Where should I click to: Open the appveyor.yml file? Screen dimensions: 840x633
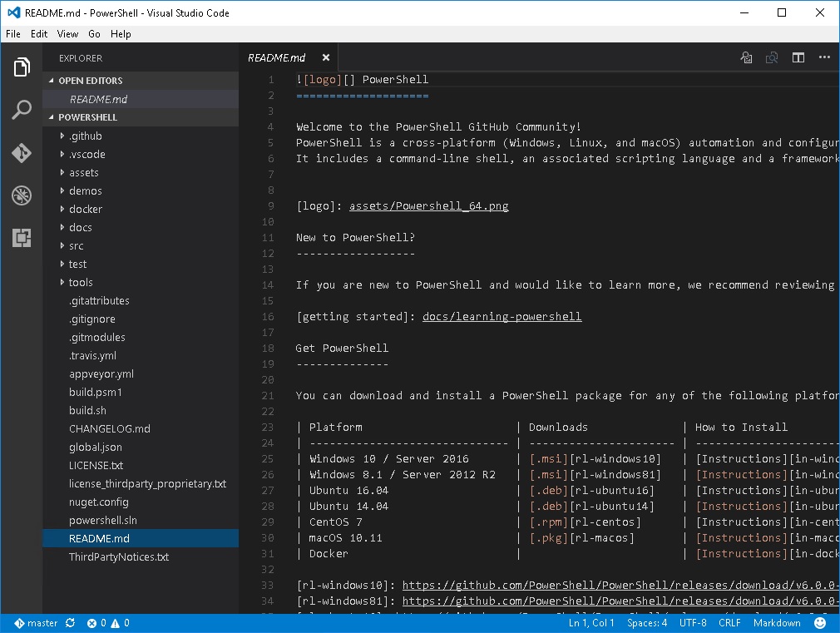(x=141, y=373)
